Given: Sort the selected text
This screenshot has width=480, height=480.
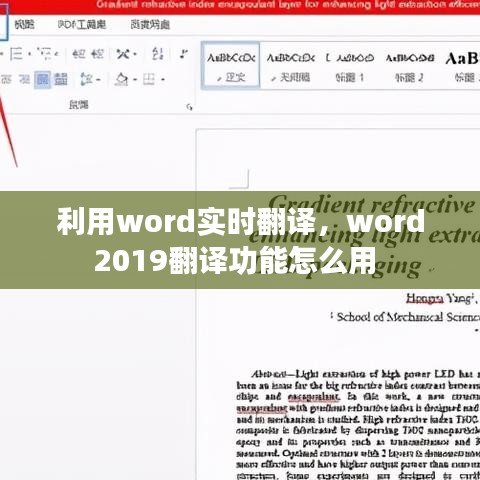Looking at the screenshot, I should pyautogui.click(x=157, y=54).
